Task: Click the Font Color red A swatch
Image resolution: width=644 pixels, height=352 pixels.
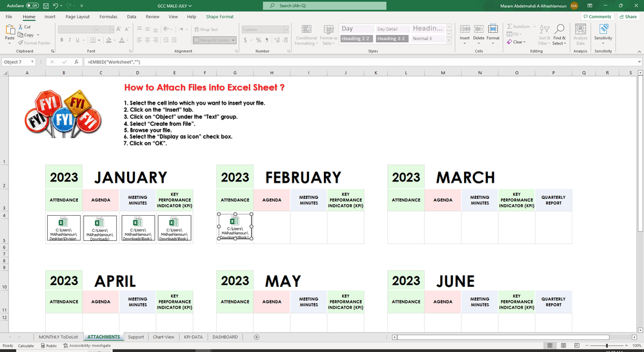Action: point(121,40)
